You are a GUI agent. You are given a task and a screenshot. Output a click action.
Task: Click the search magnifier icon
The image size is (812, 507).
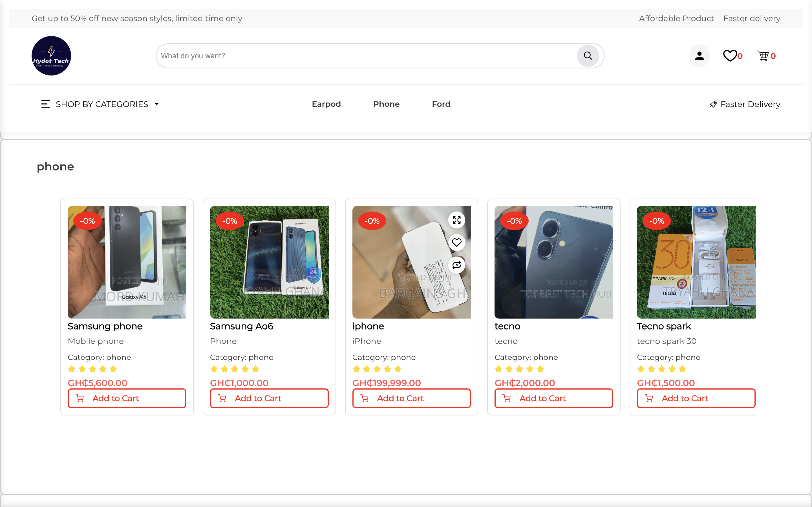[x=588, y=56]
